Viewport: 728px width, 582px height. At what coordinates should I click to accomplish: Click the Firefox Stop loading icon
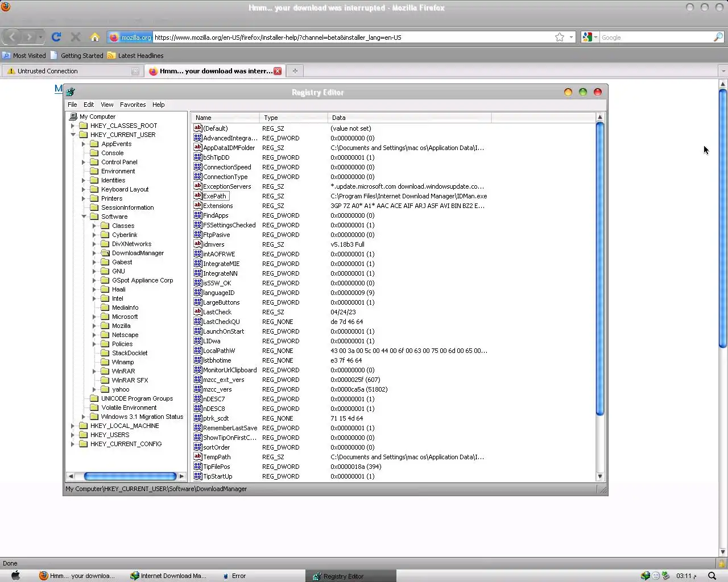(x=75, y=37)
